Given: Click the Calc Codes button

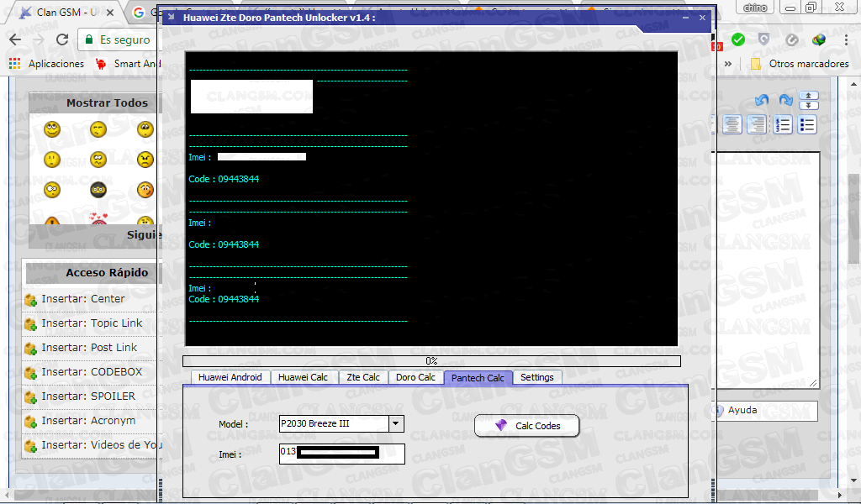Looking at the screenshot, I should pyautogui.click(x=526, y=426).
